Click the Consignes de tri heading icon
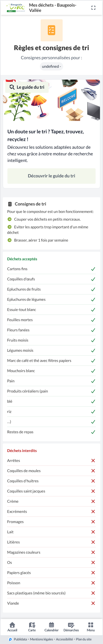103x644 pixels. point(10,204)
